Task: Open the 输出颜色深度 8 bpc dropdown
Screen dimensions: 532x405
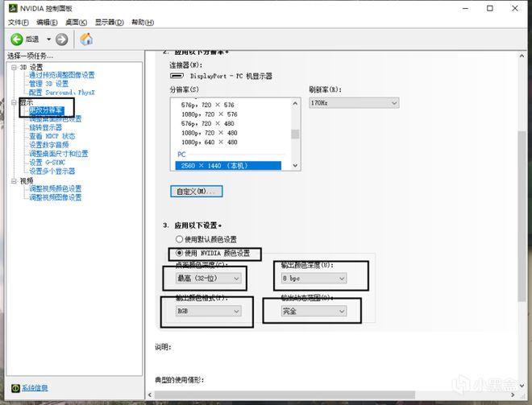Action: [x=314, y=278]
